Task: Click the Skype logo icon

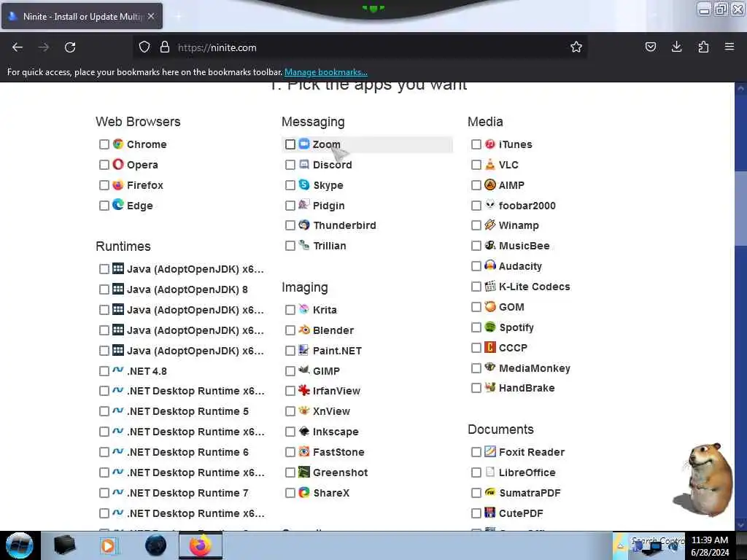Action: 304,184
